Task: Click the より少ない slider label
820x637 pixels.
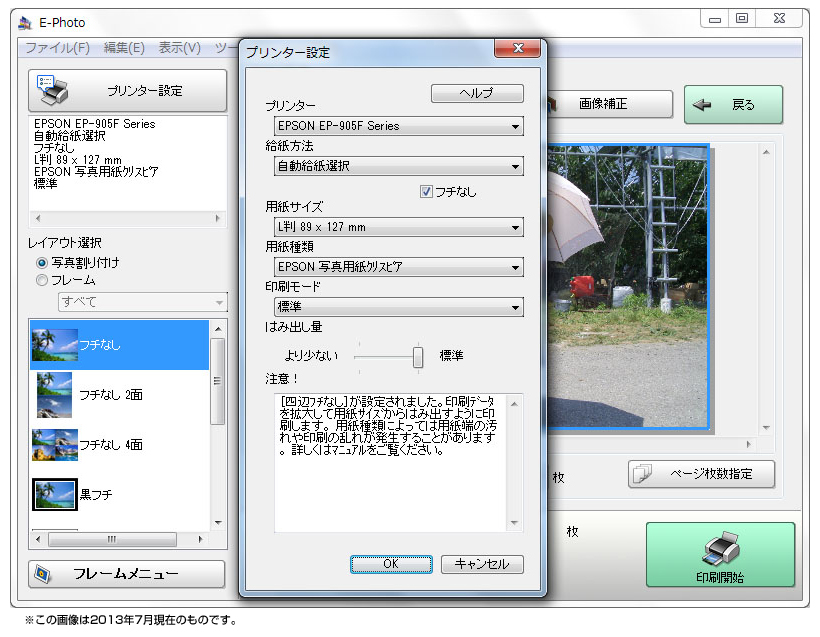Action: 311,356
